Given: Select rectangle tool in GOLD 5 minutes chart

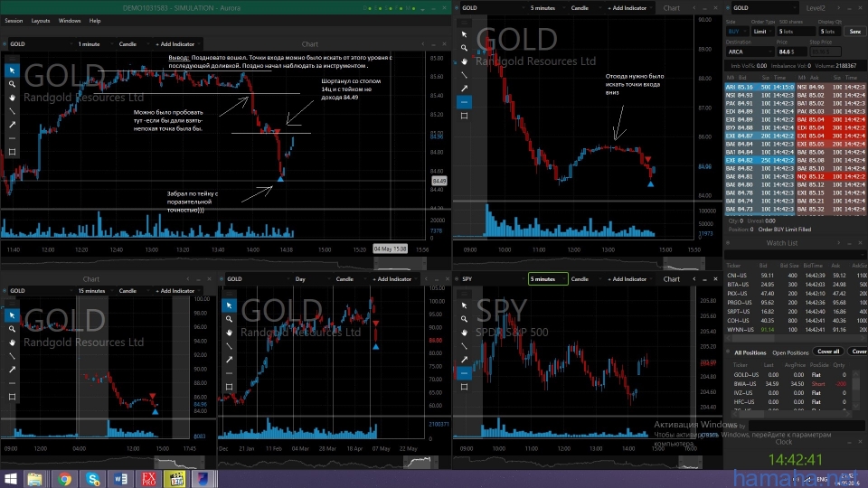Looking at the screenshot, I should pos(465,116).
